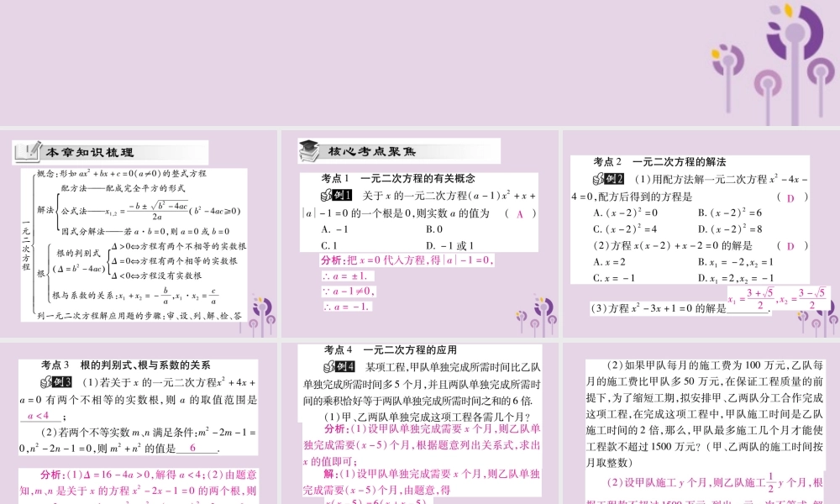Screen dimensions: 840x504
Task: Click the 根与系数的关系 formula row
Action: (x=135, y=296)
